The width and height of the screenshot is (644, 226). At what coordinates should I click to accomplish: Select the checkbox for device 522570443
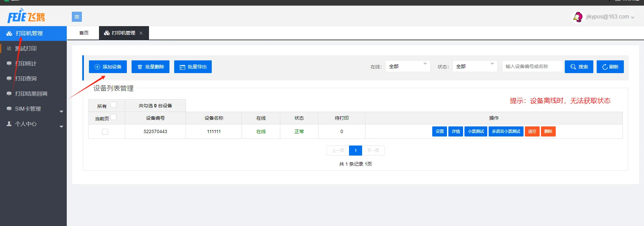[x=105, y=132]
